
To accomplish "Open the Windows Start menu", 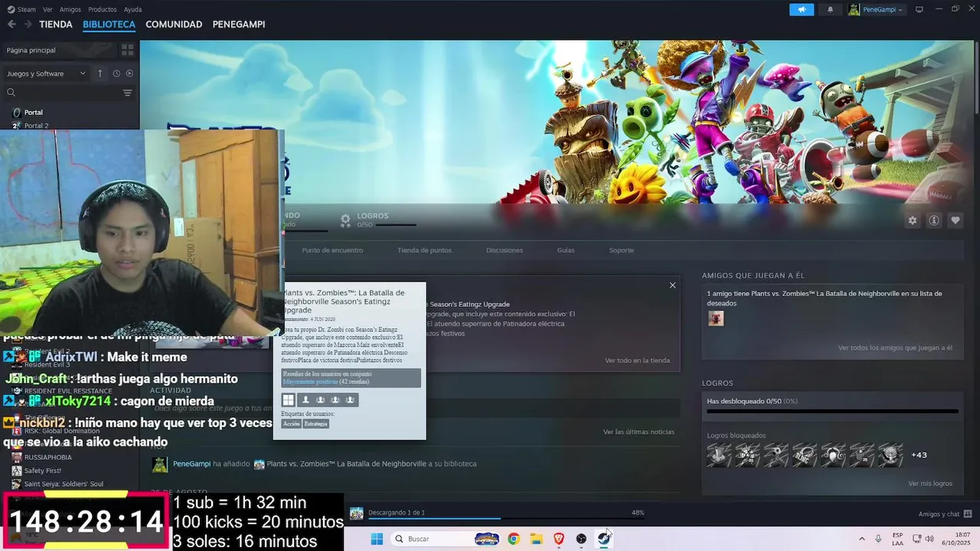I will pos(377,539).
